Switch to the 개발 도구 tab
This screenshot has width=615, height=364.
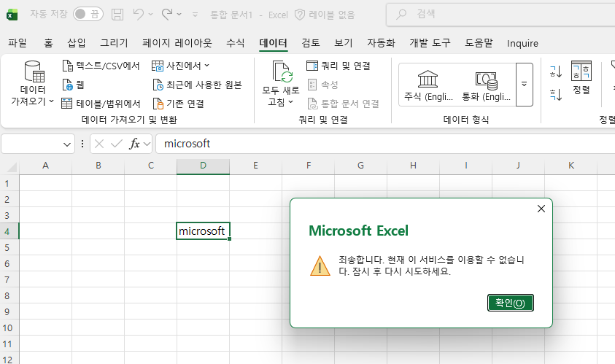coord(430,43)
